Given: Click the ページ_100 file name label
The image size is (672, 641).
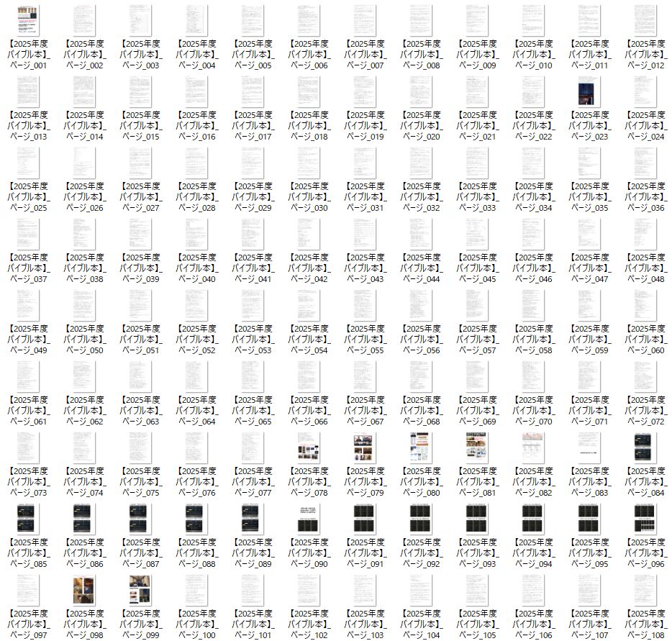Looking at the screenshot, I should (x=197, y=625).
